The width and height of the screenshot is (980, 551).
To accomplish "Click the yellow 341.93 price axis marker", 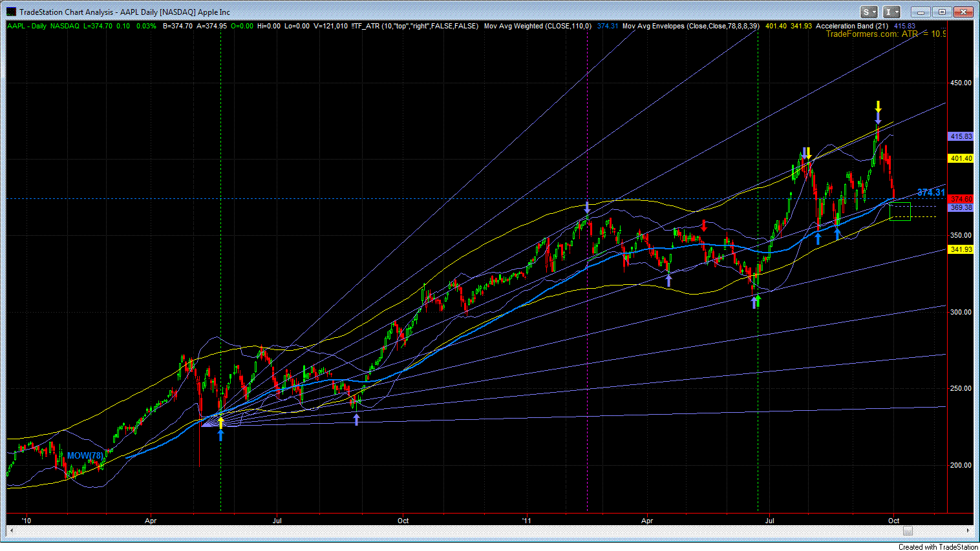I will pyautogui.click(x=961, y=249).
